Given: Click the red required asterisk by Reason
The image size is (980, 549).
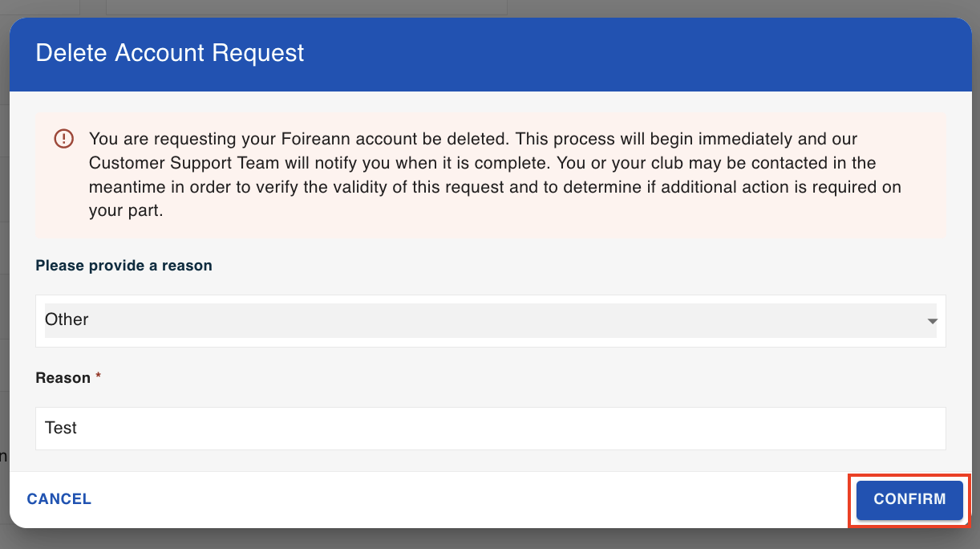Looking at the screenshot, I should [x=99, y=377].
